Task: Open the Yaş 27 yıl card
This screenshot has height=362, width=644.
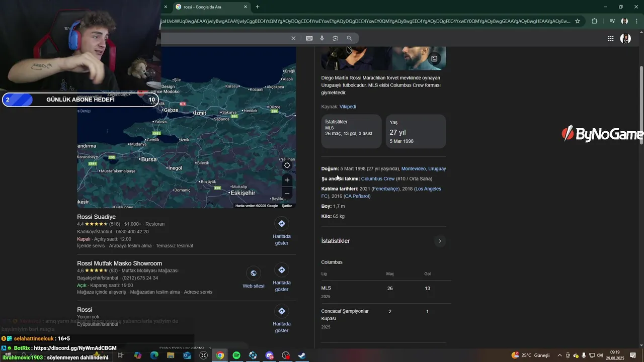Action: click(x=416, y=131)
